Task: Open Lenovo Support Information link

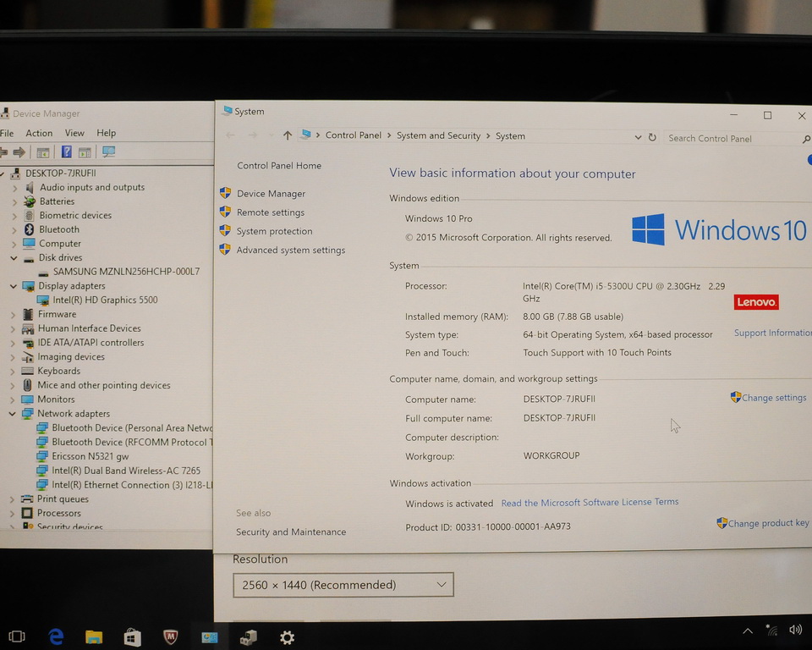Action: (x=772, y=333)
